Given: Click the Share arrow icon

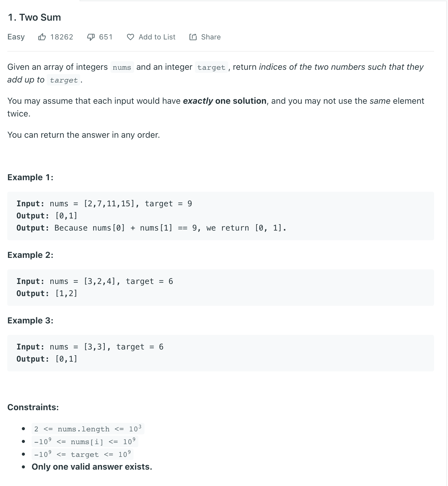Looking at the screenshot, I should pyautogui.click(x=193, y=37).
